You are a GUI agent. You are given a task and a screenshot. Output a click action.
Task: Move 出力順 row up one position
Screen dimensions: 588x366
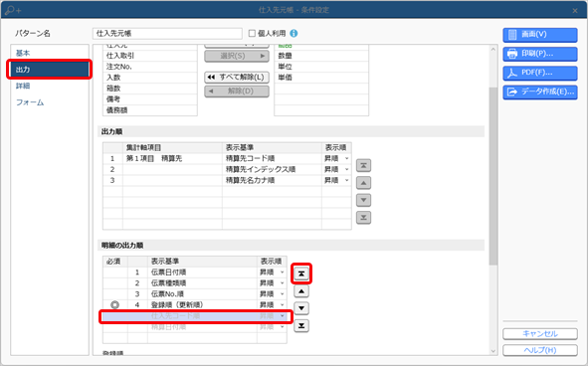363,183
